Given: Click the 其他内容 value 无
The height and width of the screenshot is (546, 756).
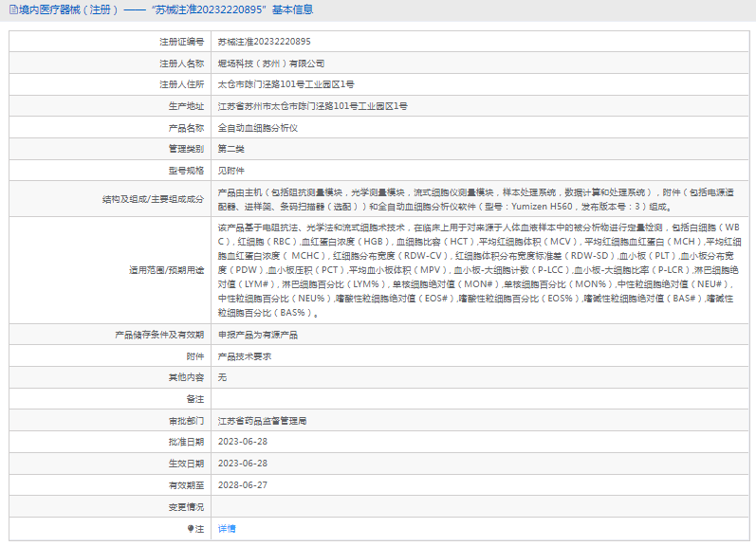Looking at the screenshot, I should tap(222, 377).
